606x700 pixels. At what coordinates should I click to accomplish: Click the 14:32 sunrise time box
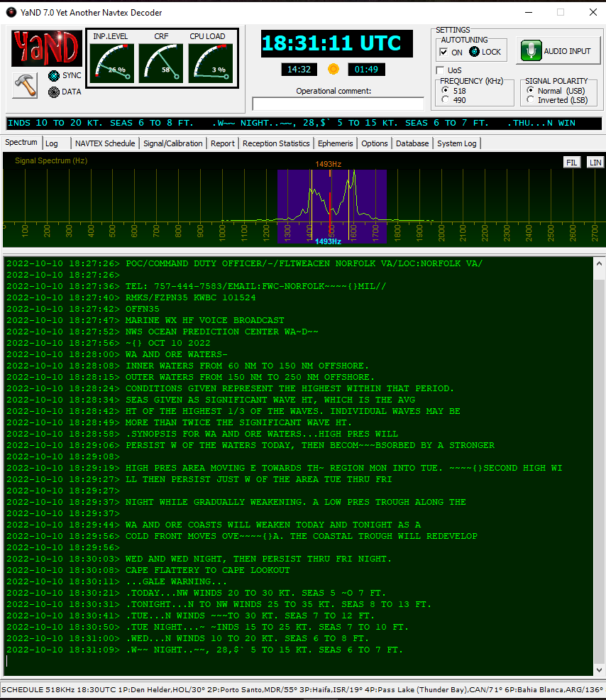299,69
